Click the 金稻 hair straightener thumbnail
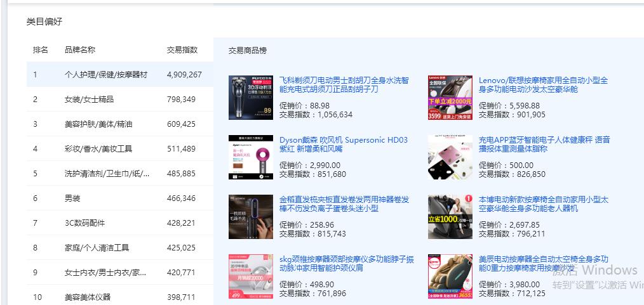The width and height of the screenshot is (644, 305). tap(250, 217)
